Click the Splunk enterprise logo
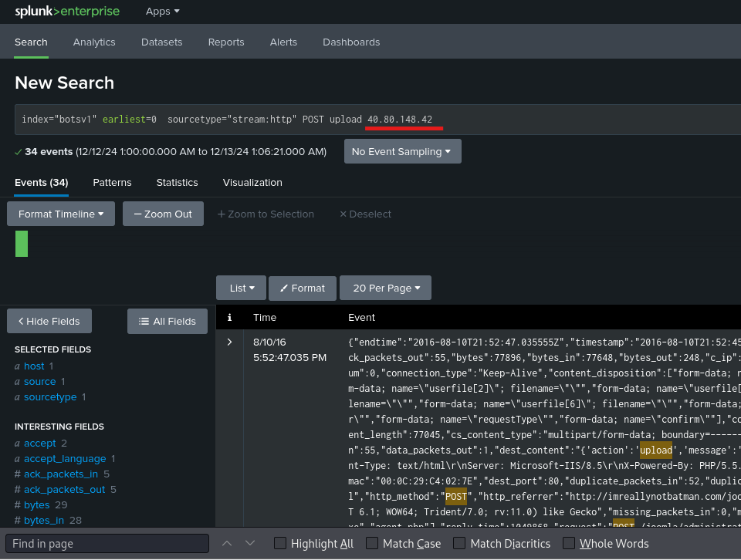Image resolution: width=741 pixels, height=560 pixels. pos(67,12)
